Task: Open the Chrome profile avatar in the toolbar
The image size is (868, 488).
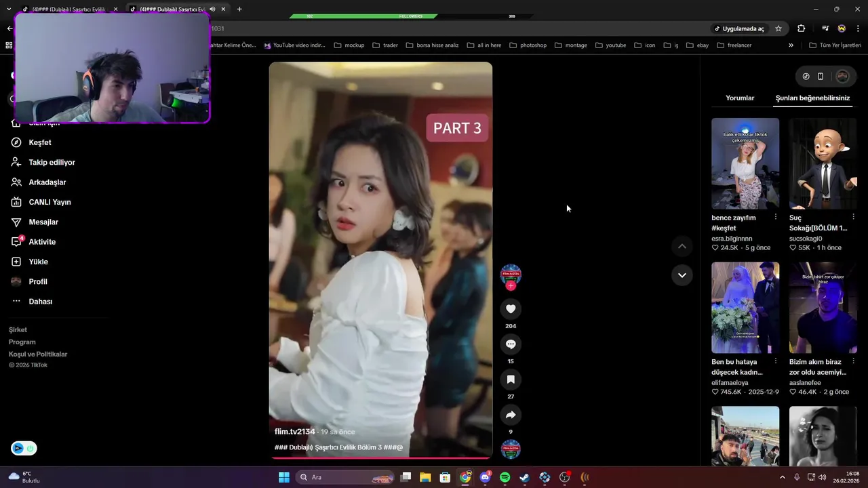Action: click(842, 28)
